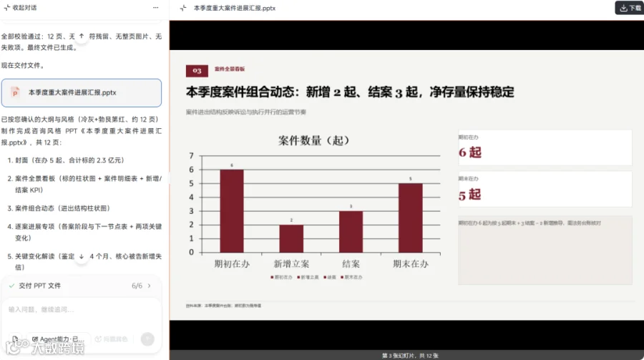Screen dimensions: 644x360
Task: Click the 本季度重大案件进展汇报.pptx title tab
Action: tap(235, 8)
